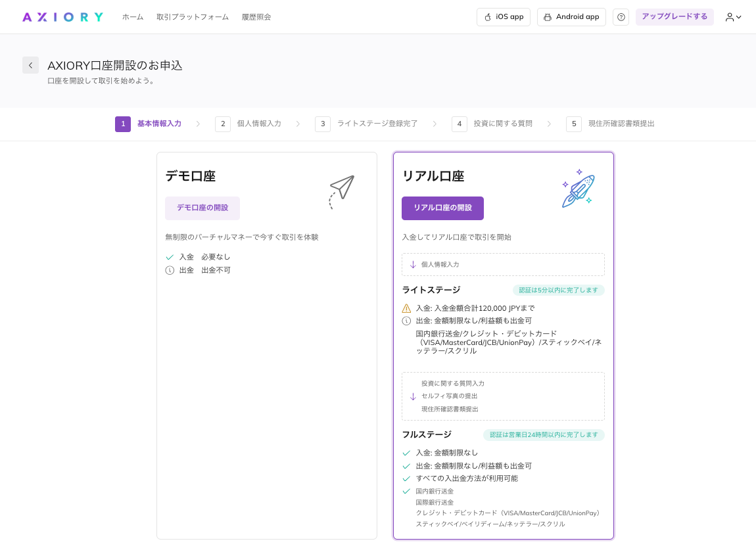Image resolution: width=756 pixels, height=556 pixels.
Task: Click checkmark beside フルステージ 出金 line
Action: pyautogui.click(x=406, y=467)
